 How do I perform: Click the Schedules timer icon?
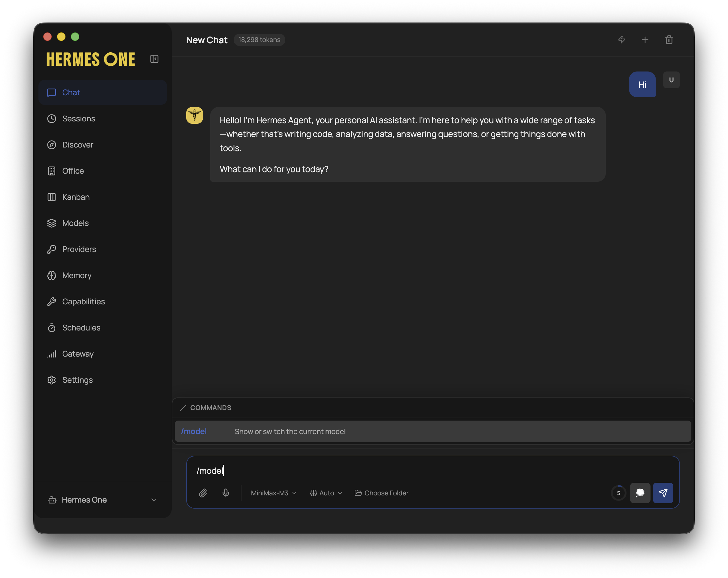(52, 328)
